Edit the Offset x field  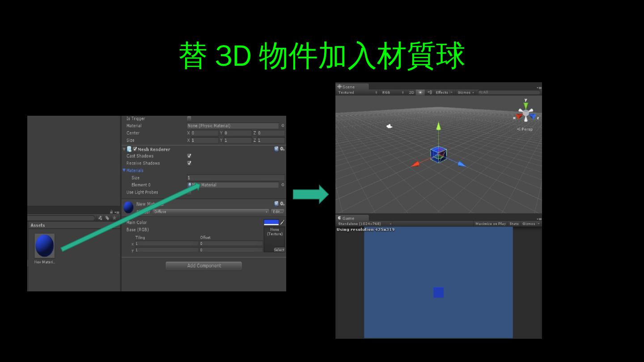[x=231, y=244]
